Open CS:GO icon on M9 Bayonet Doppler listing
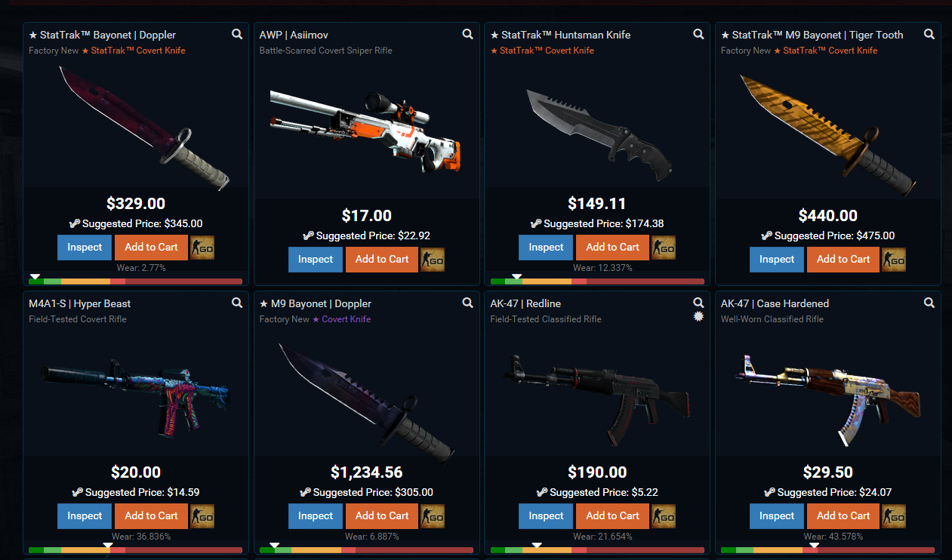 tap(433, 516)
